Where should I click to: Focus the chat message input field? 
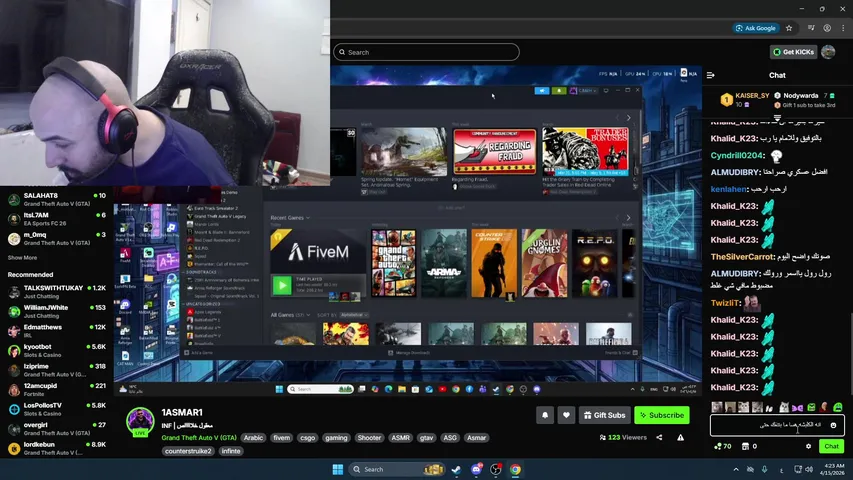coord(777,425)
